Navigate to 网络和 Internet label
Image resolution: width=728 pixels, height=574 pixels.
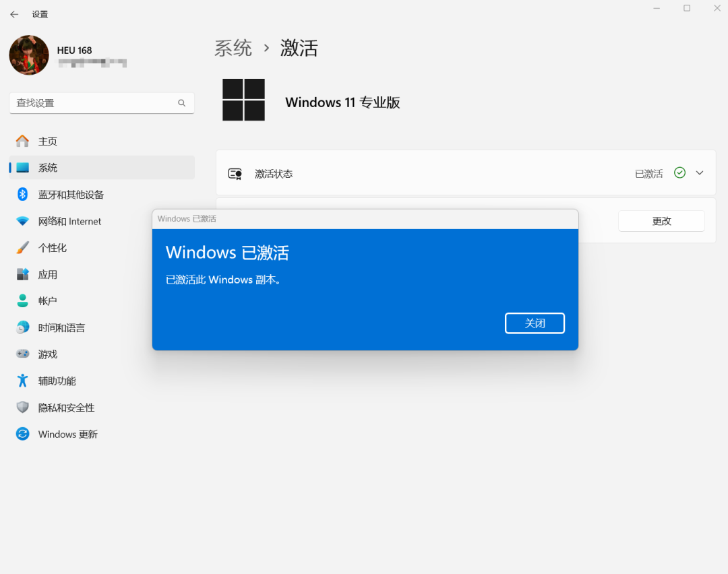point(69,222)
